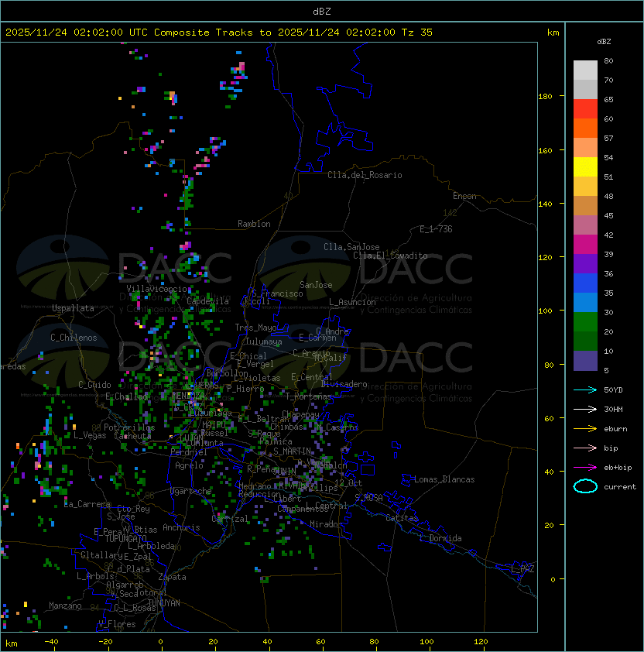
Task: Click the 'Lomas_Blancas' map label
Action: point(444,479)
